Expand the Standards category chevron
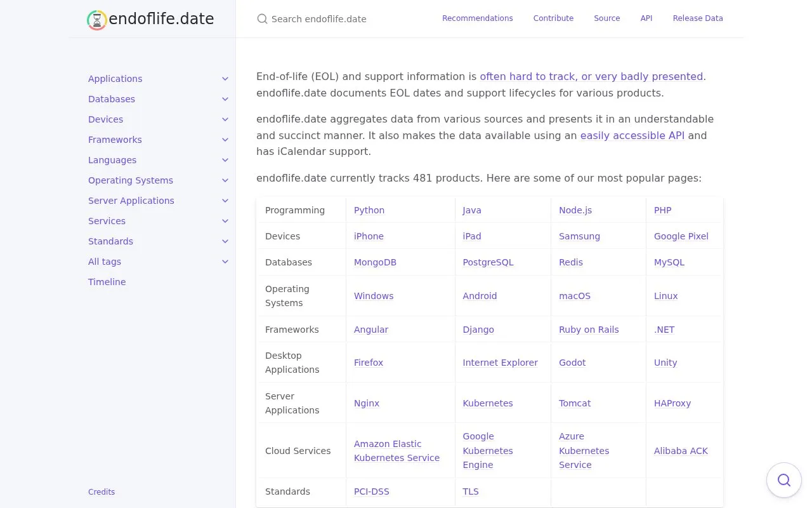 (225, 241)
